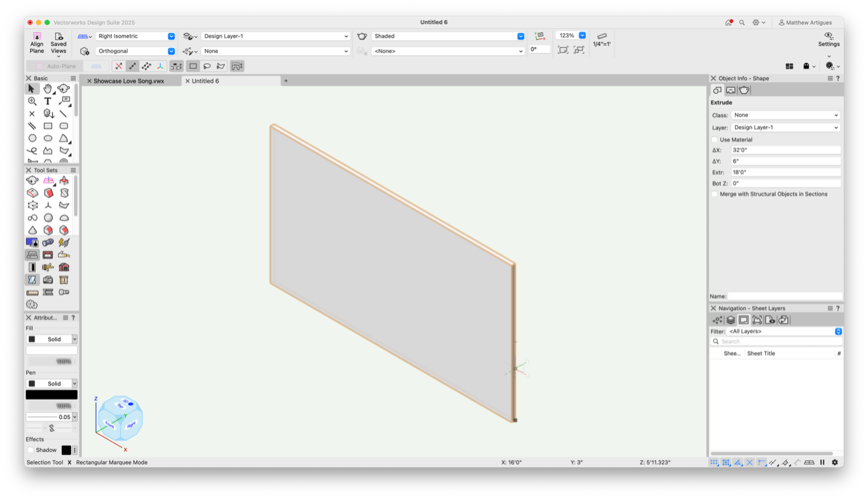Check Merge with Structural Objects in Sections
868x501 pixels.
click(x=714, y=194)
